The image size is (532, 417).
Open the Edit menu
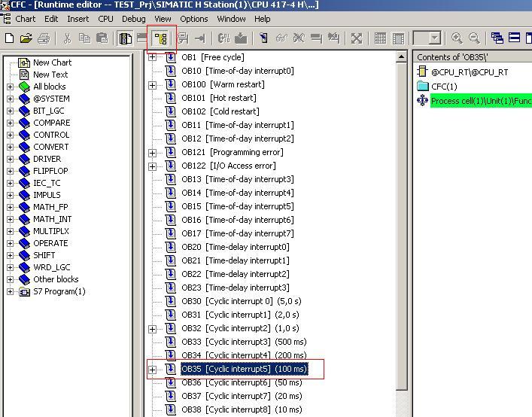51,19
